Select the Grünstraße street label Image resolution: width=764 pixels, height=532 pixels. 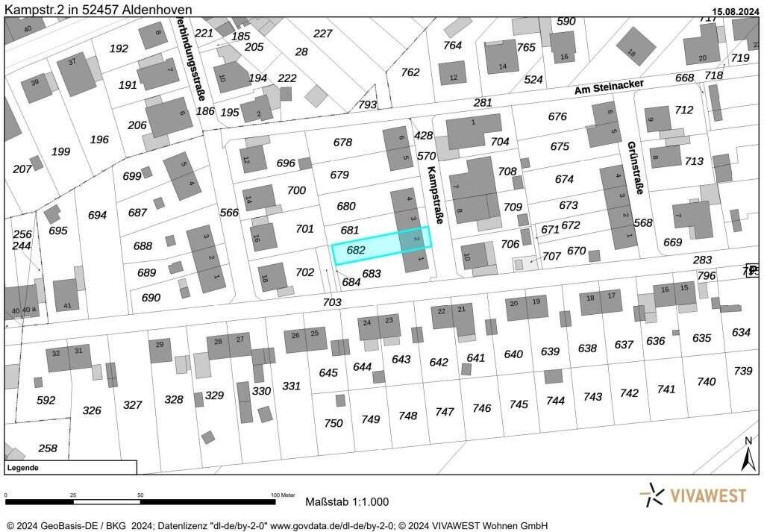633,168
